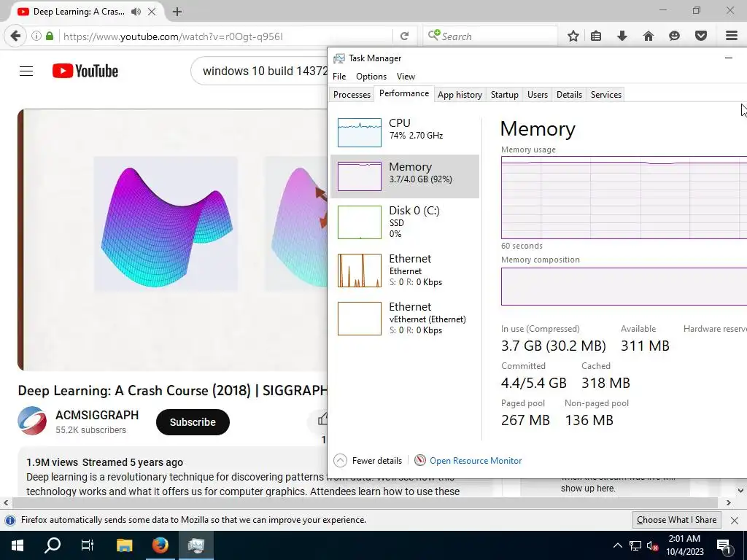Image resolution: width=747 pixels, height=560 pixels.
Task: Select the Memory performance item
Action: coord(404,176)
